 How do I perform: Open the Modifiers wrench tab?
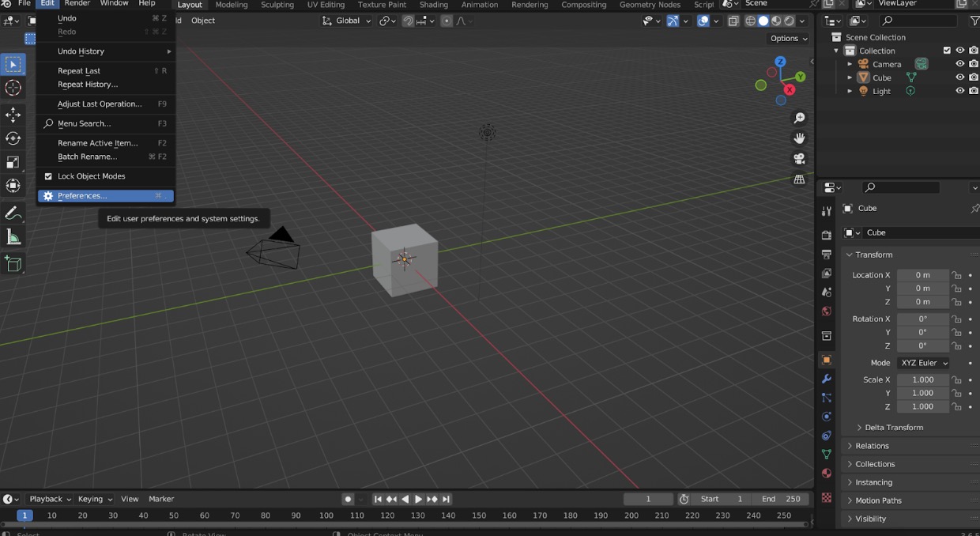pos(827,379)
